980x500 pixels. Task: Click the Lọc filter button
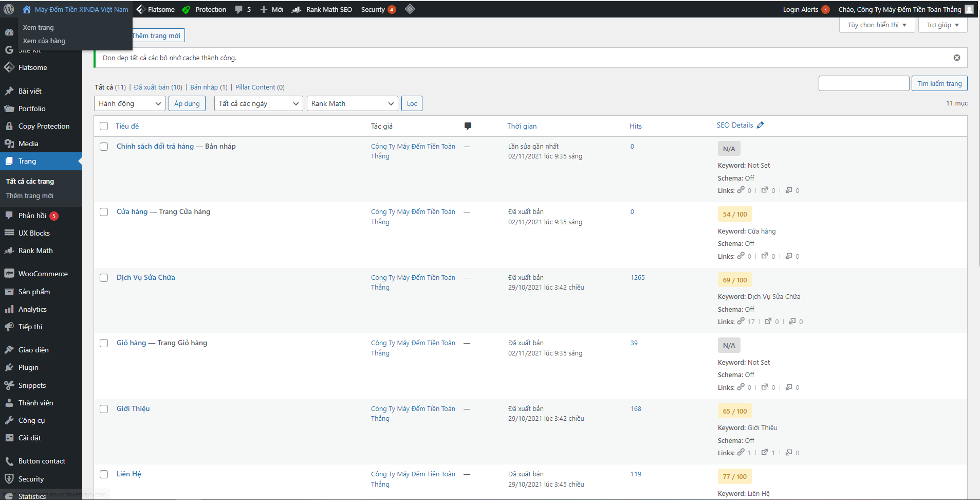(x=412, y=103)
